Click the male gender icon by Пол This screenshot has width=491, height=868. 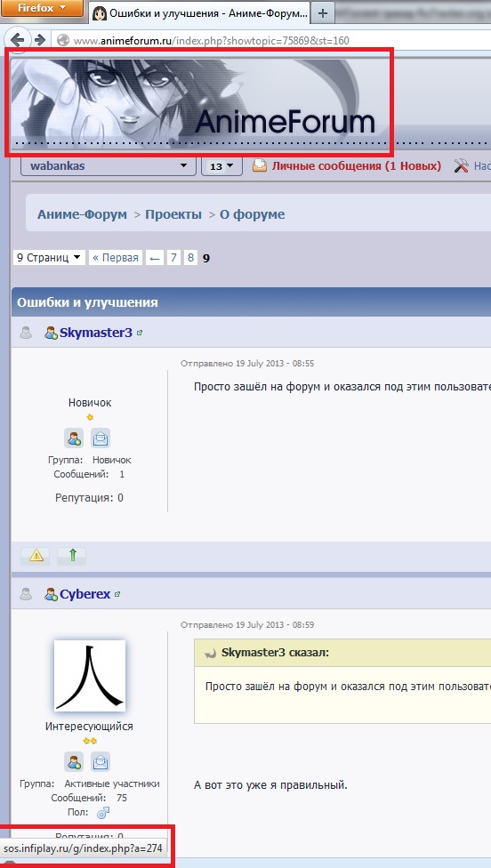[103, 813]
